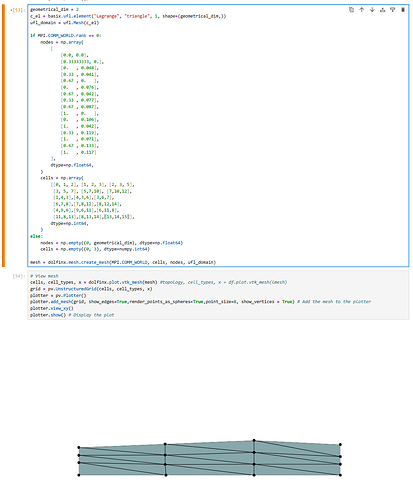Place cursor on geometrical_dim = 2 line

(x=54, y=10)
